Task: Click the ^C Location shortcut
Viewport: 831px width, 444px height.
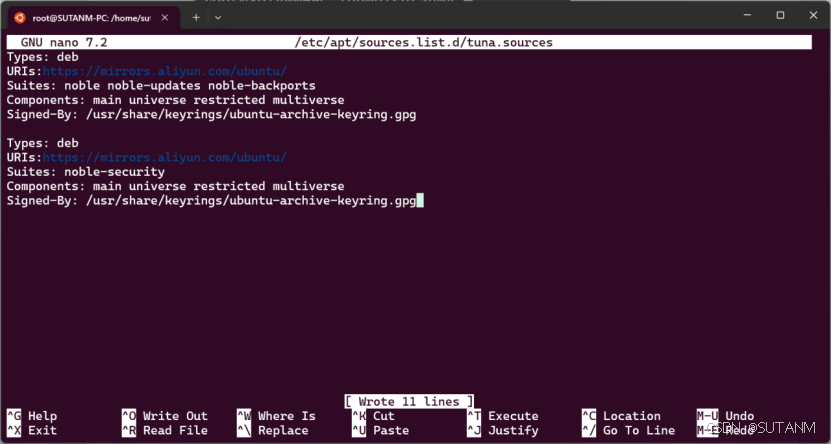Action: tap(621, 416)
